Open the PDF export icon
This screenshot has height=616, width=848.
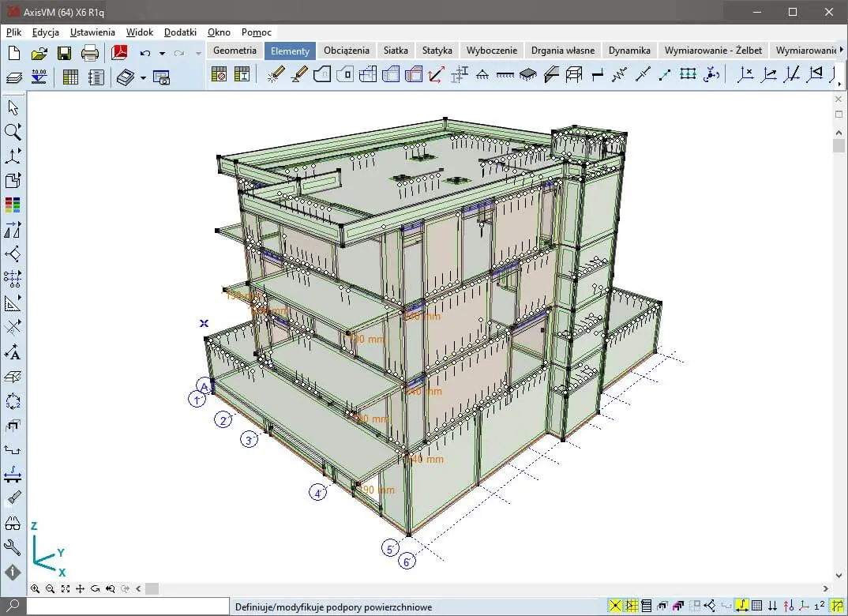point(118,53)
